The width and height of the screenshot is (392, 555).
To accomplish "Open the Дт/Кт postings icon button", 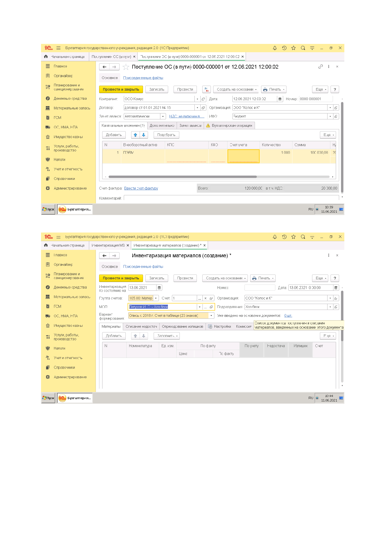I will 206,89.
